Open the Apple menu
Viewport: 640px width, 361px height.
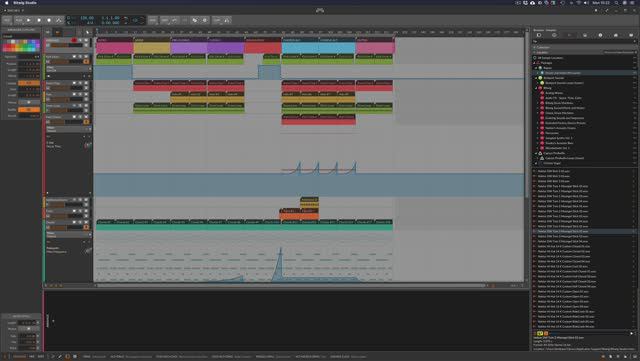[x=6, y=3]
